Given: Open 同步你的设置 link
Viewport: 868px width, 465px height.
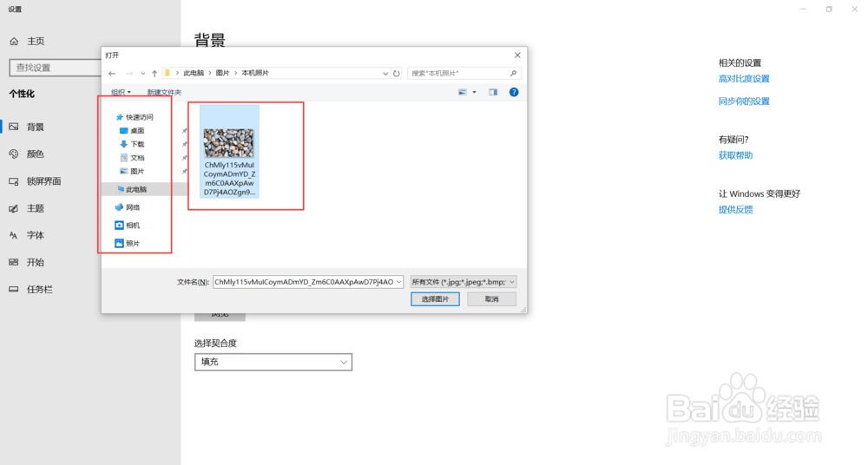Looking at the screenshot, I should coord(744,102).
